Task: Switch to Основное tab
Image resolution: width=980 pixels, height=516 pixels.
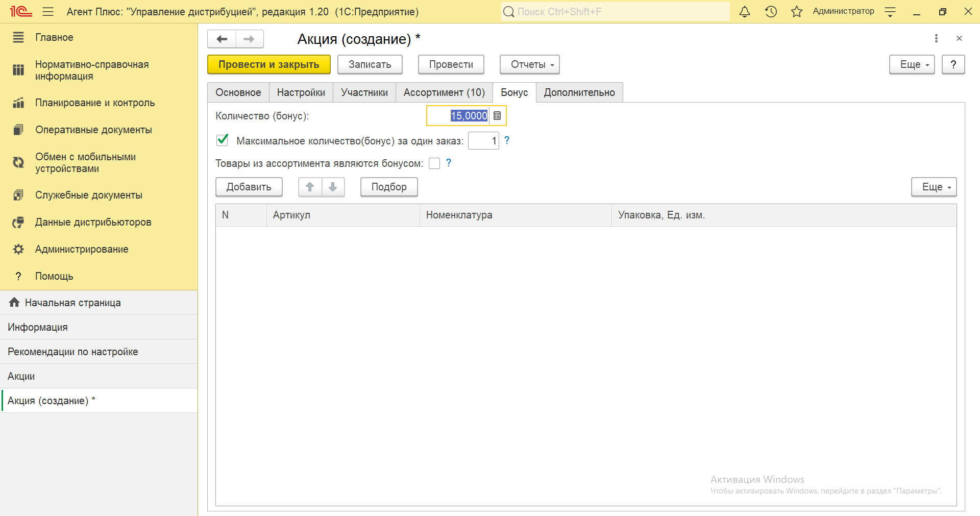Action: point(238,92)
